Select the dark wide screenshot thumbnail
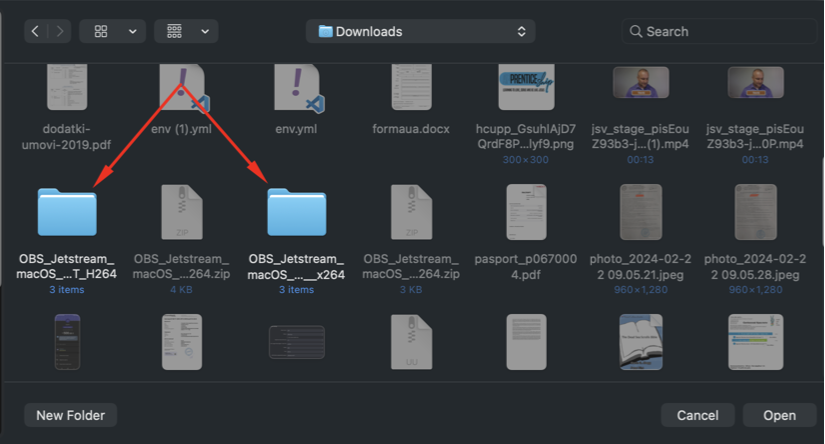This screenshot has height=444, width=825. coord(297,342)
